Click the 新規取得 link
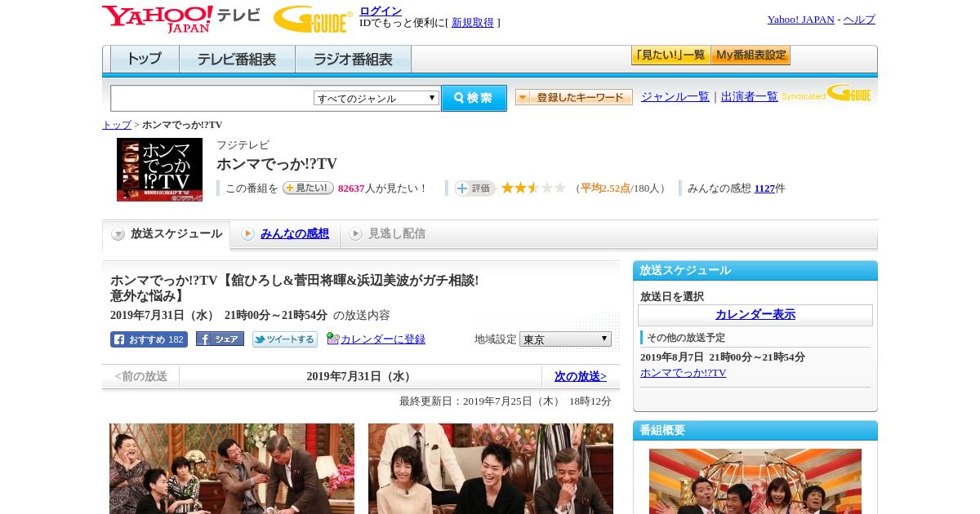Screen dimensions: 980x514 pyautogui.click(x=473, y=23)
